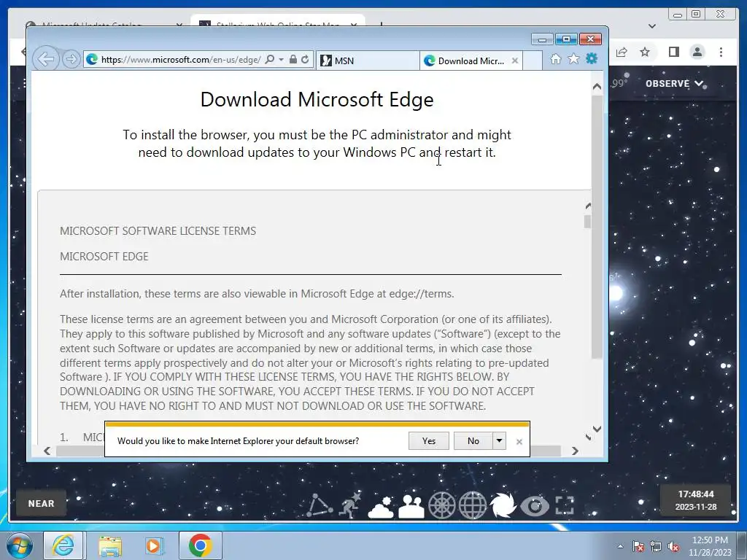Bookmark the page with Chrome's star icon
747x560 pixels.
click(645, 52)
